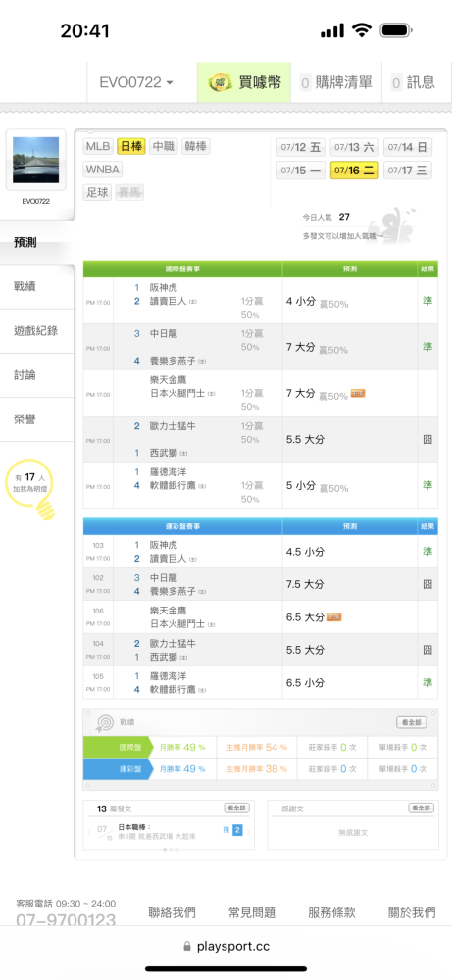
Task: Click the lock icon beside playsport.cc
Action: (187, 947)
